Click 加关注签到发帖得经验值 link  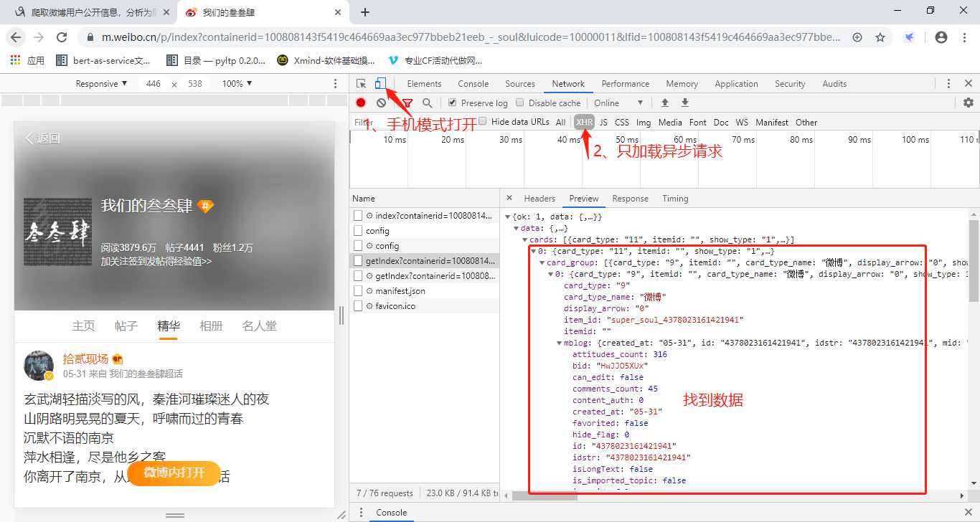(x=156, y=262)
